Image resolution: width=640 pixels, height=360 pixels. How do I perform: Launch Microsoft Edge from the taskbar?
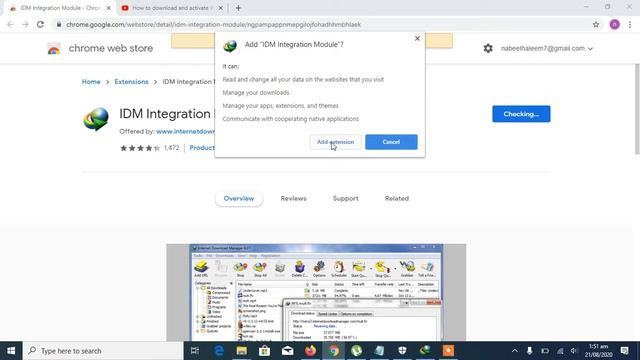point(219,351)
